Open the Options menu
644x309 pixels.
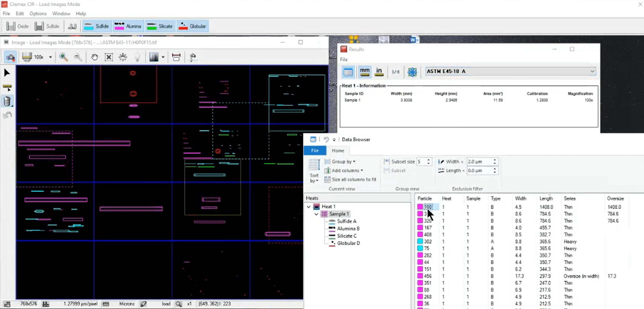[x=38, y=13]
